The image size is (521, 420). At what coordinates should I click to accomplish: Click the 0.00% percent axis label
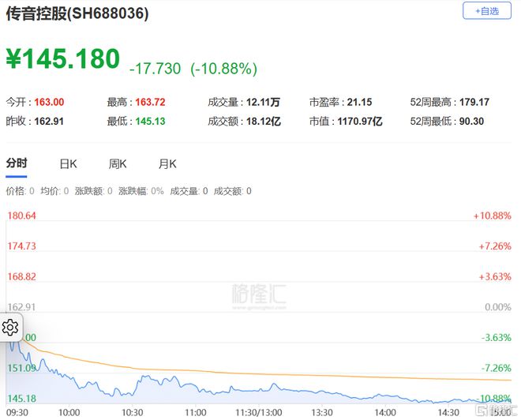pyautogui.click(x=498, y=307)
